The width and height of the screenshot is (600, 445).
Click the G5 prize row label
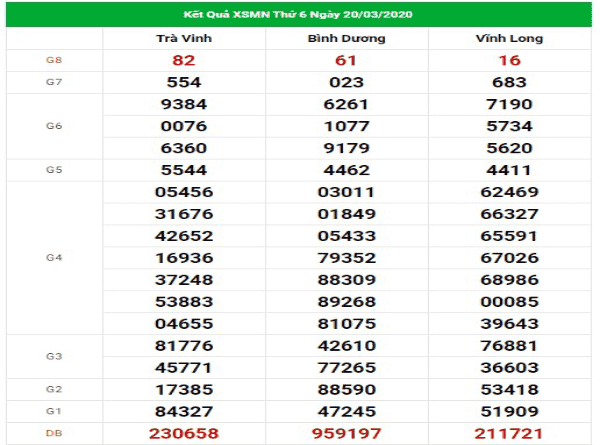tap(54, 169)
